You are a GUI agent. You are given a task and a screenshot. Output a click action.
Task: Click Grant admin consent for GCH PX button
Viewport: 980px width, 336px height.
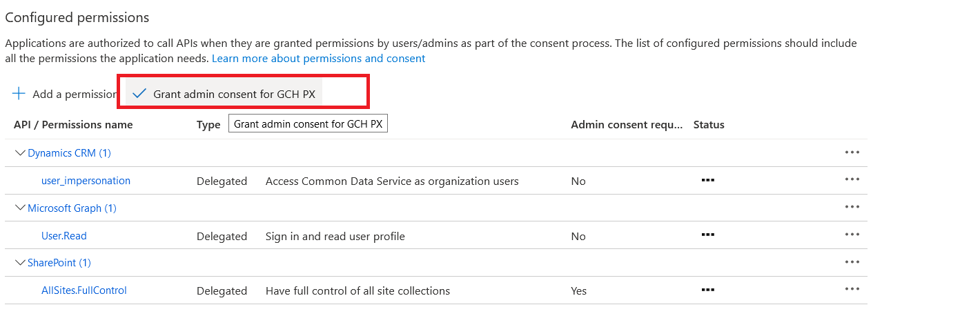[x=224, y=94]
